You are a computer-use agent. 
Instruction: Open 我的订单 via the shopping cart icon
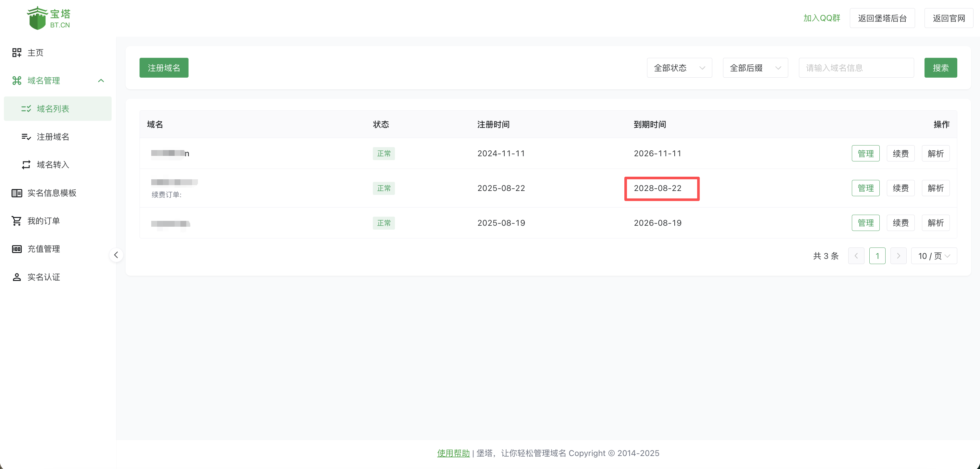coord(17,221)
